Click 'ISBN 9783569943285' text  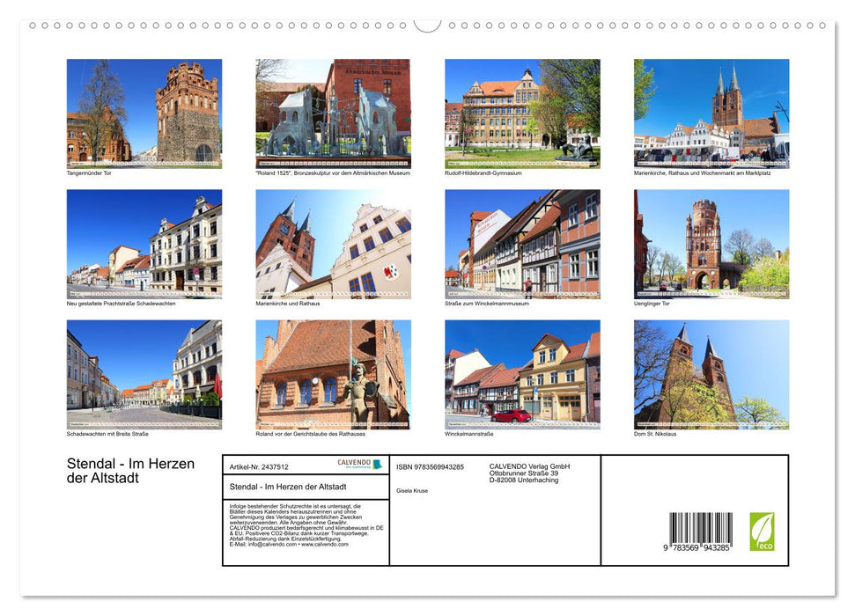tap(431, 467)
